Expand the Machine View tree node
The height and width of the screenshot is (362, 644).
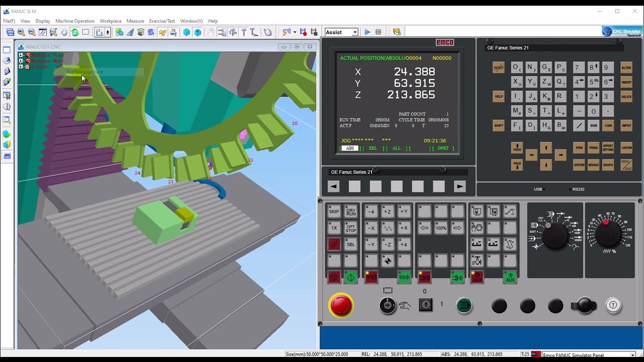(x=21, y=55)
